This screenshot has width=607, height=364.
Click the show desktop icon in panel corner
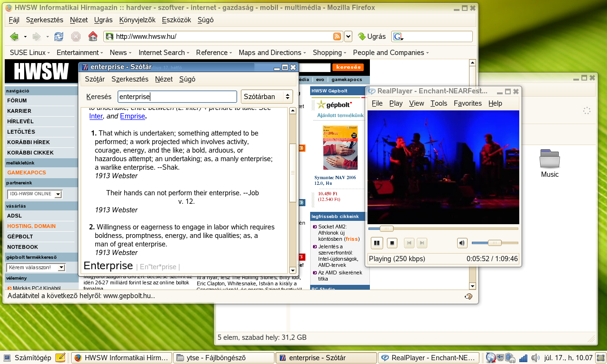pos(601,358)
